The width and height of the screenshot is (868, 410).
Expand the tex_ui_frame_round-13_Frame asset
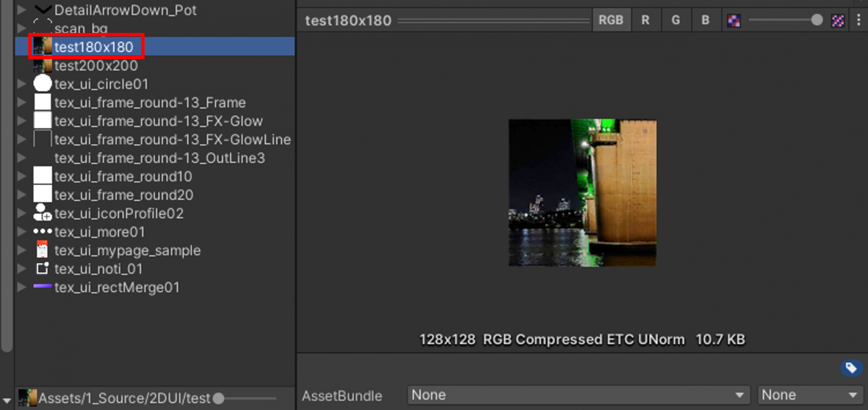pos(21,102)
